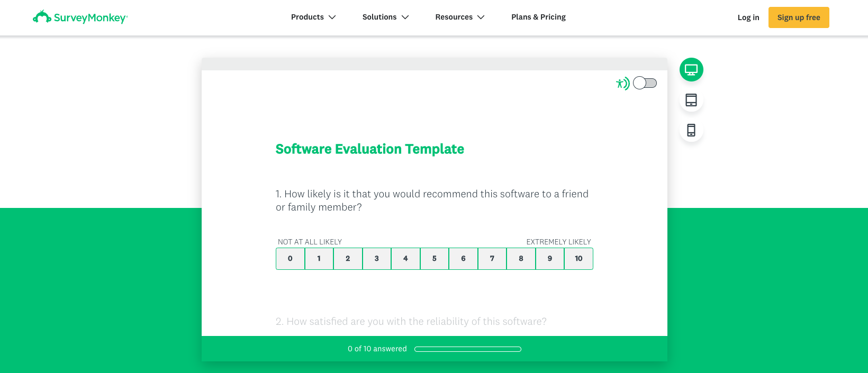Choose rating 5 for recommendation question
Viewport: 868px width, 373px height.
pos(435,259)
